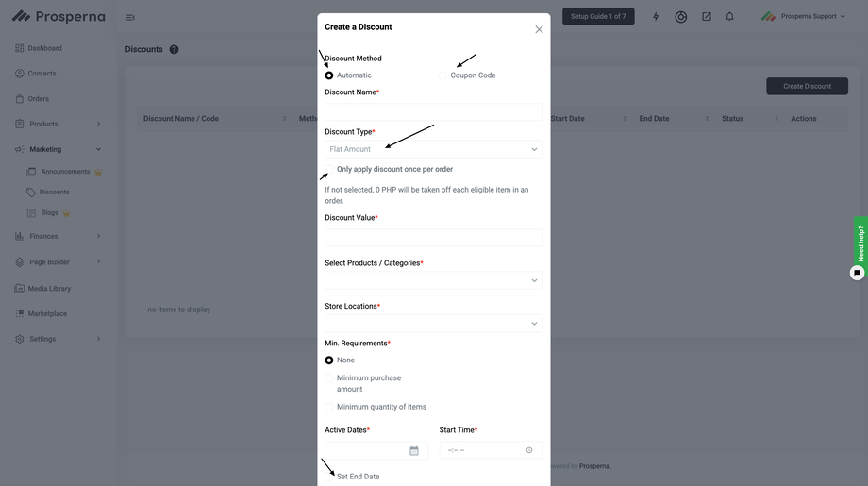
Task: Select the Coupon Code discount method
Action: 443,75
